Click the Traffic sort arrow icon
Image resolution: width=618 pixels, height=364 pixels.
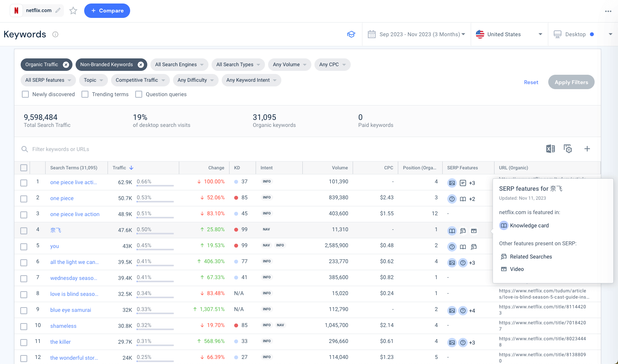(131, 168)
